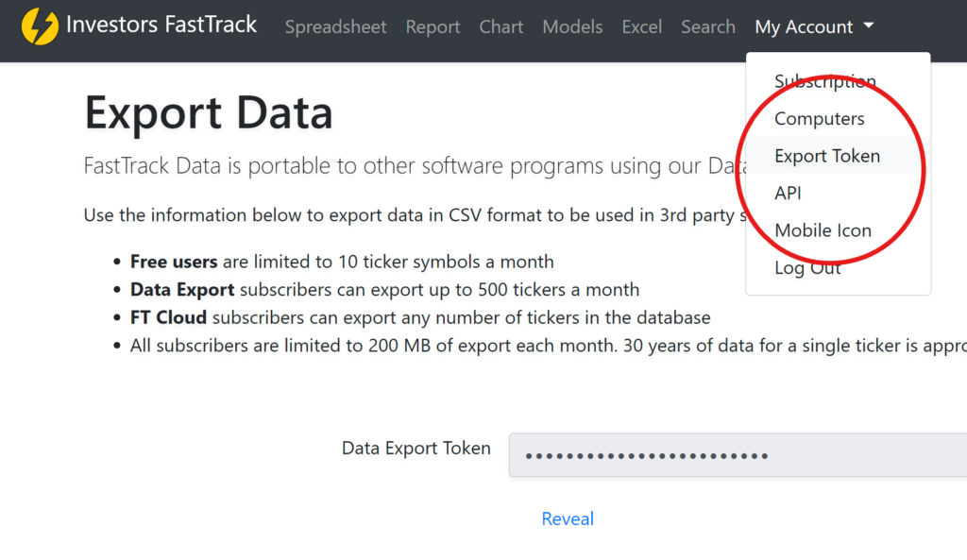Log Out of the account
Image resolution: width=967 pixels, height=560 pixels.
pyautogui.click(x=807, y=267)
